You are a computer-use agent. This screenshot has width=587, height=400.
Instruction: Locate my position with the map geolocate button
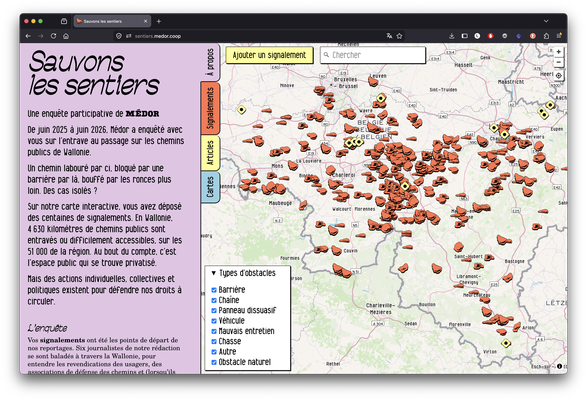(x=558, y=76)
